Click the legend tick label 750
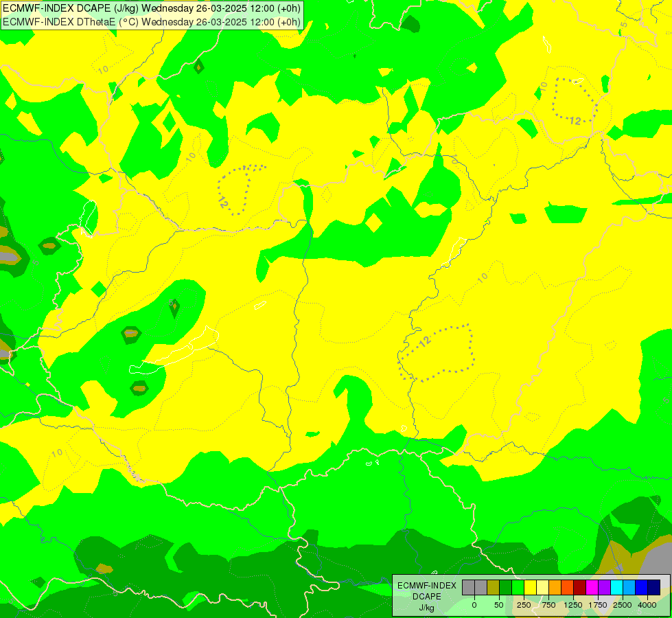672x618 pixels. click(x=548, y=605)
